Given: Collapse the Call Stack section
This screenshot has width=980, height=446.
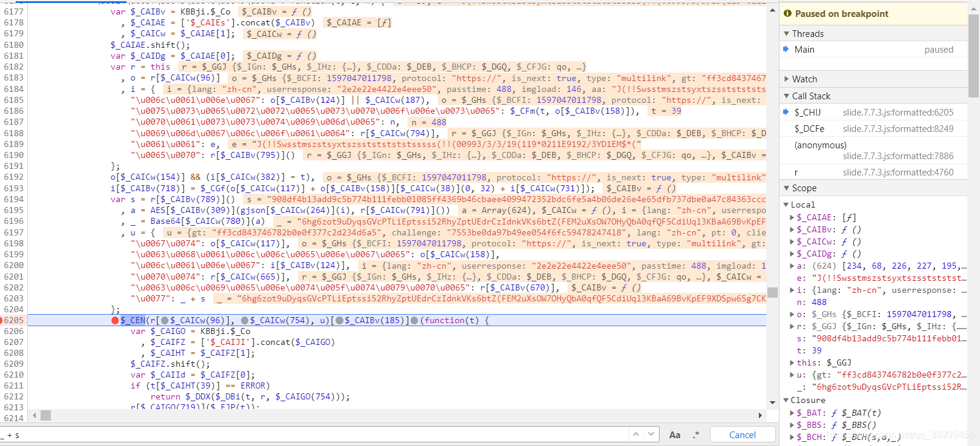Looking at the screenshot, I should click(787, 96).
